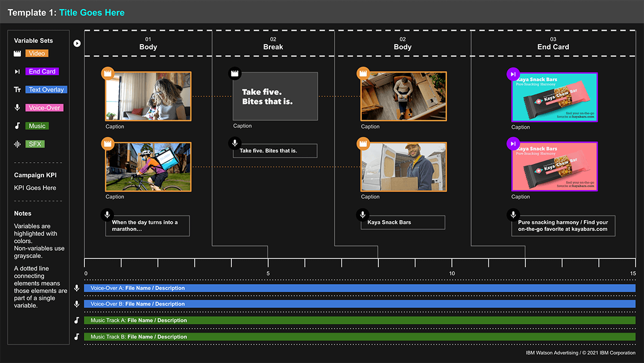Click the End Card skip icon in Variable Sets
644x363 pixels.
click(x=17, y=71)
